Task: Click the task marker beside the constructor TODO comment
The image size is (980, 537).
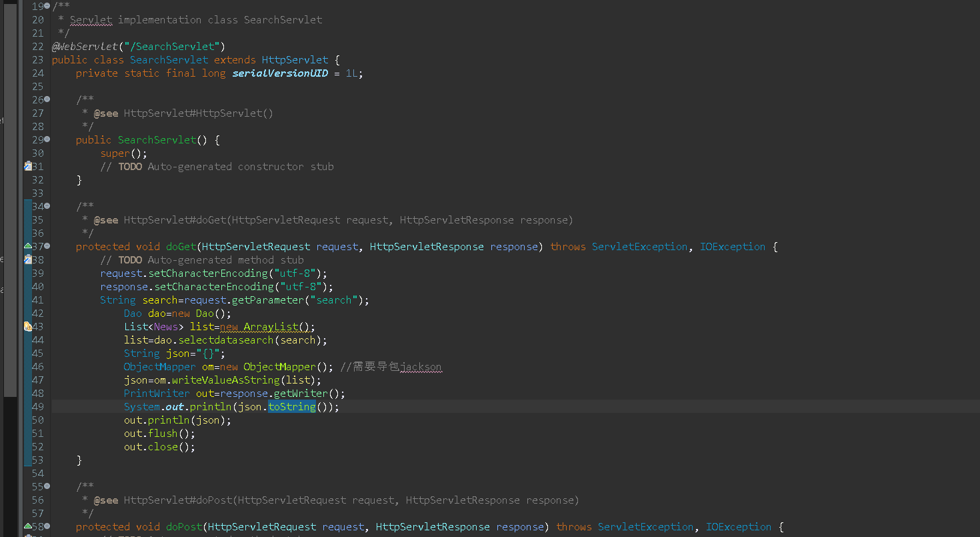Action: click(x=27, y=166)
